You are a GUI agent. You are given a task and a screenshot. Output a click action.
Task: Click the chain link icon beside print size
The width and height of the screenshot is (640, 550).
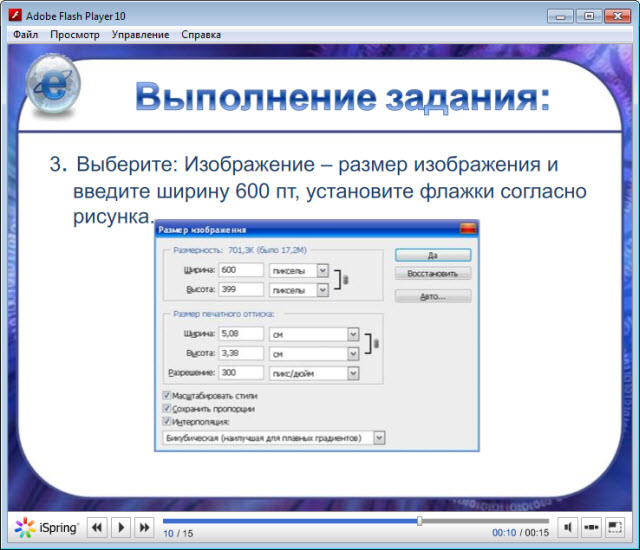click(x=376, y=344)
